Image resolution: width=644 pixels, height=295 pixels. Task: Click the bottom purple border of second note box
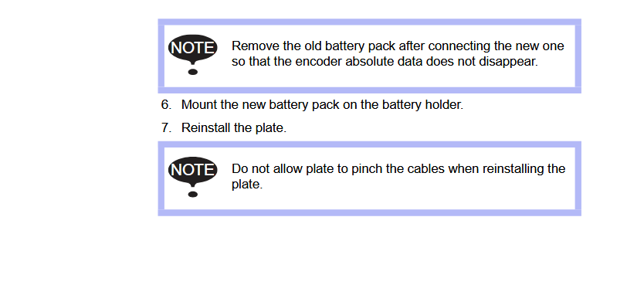pos(370,213)
